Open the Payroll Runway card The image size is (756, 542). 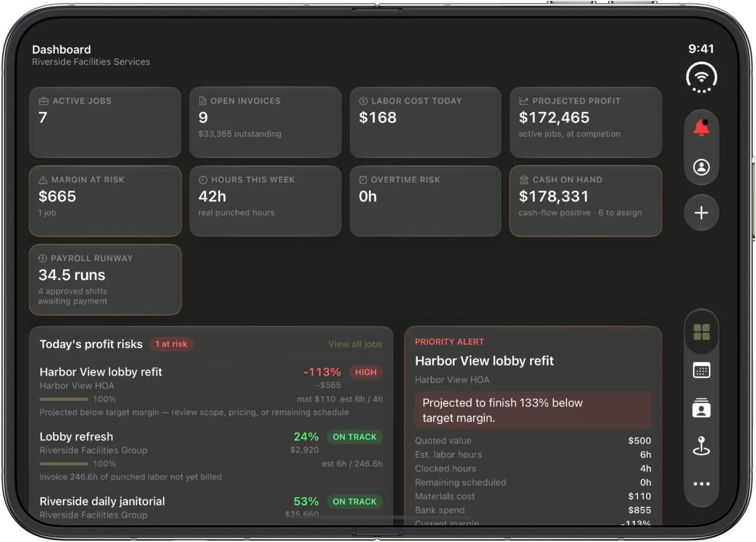point(105,279)
